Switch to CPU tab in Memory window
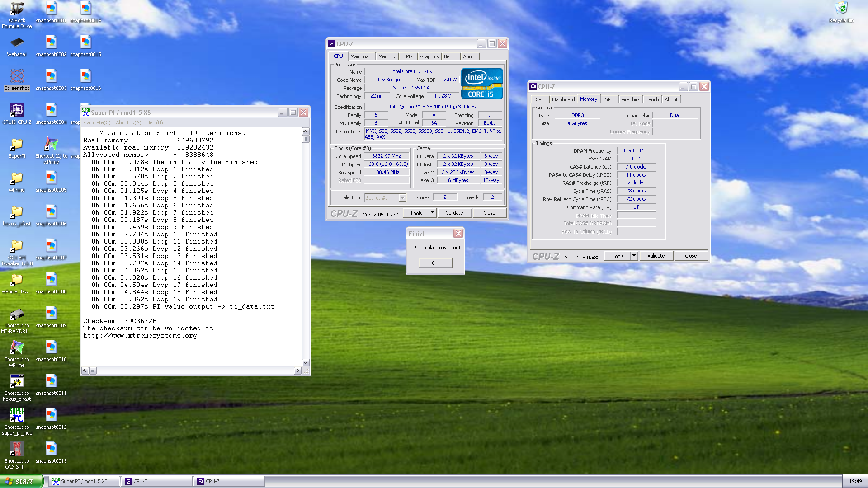This screenshot has width=868, height=488. (540, 99)
